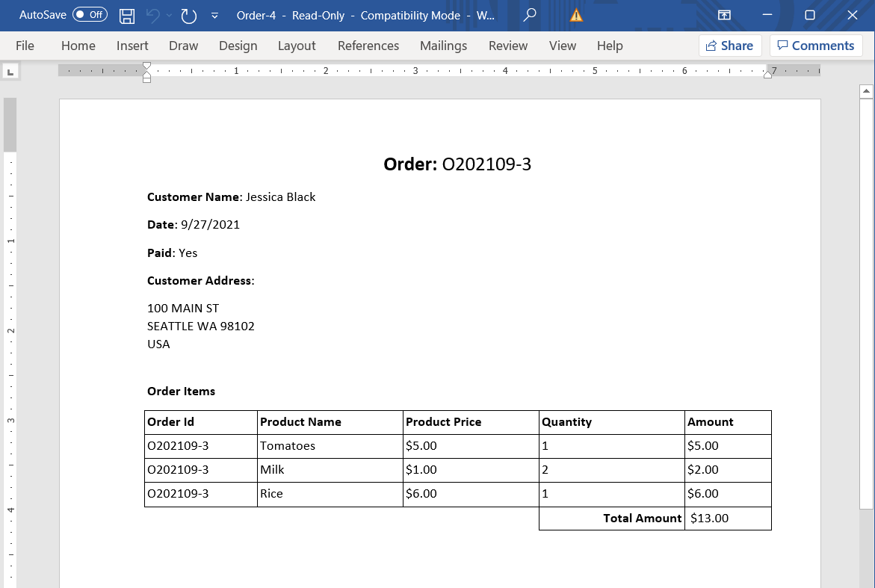Viewport: 875px width, 588px height.
Task: Click the tab selector at ruler corner
Action: coord(10,72)
